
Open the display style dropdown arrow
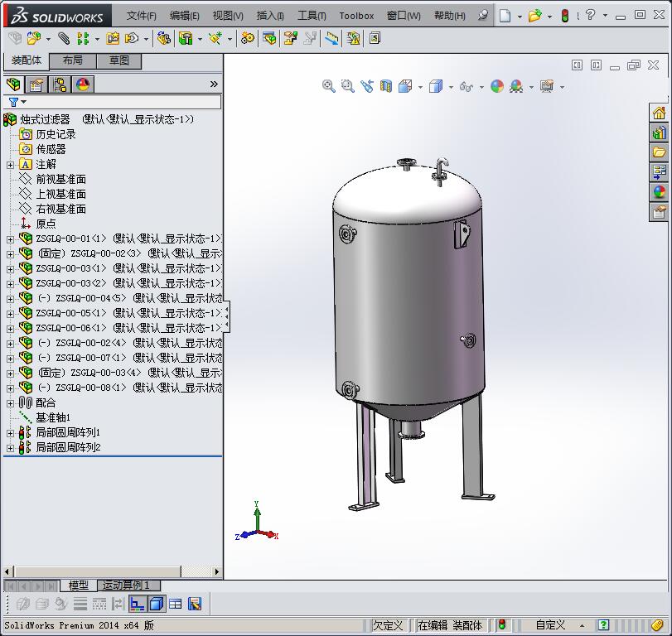450,86
